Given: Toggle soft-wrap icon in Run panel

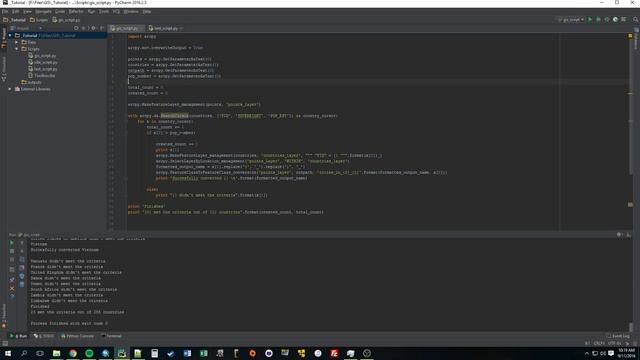Looking at the screenshot, I should pyautogui.click(x=22, y=260).
